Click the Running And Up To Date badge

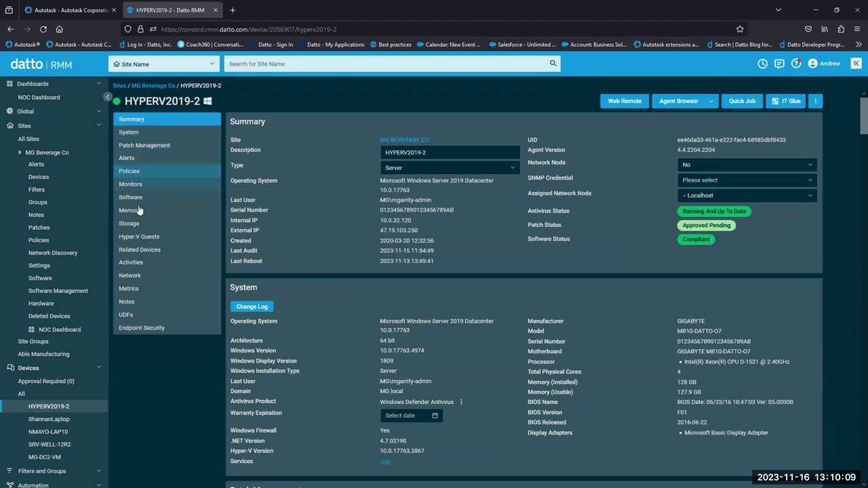pos(714,211)
